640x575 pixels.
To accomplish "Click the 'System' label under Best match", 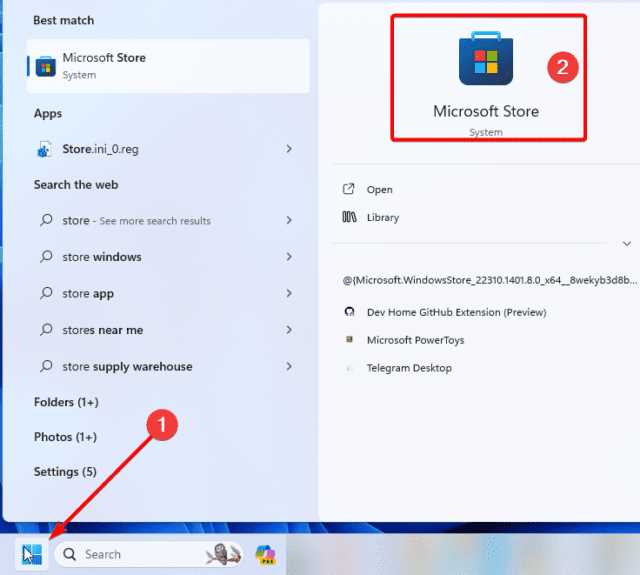I will click(x=79, y=75).
